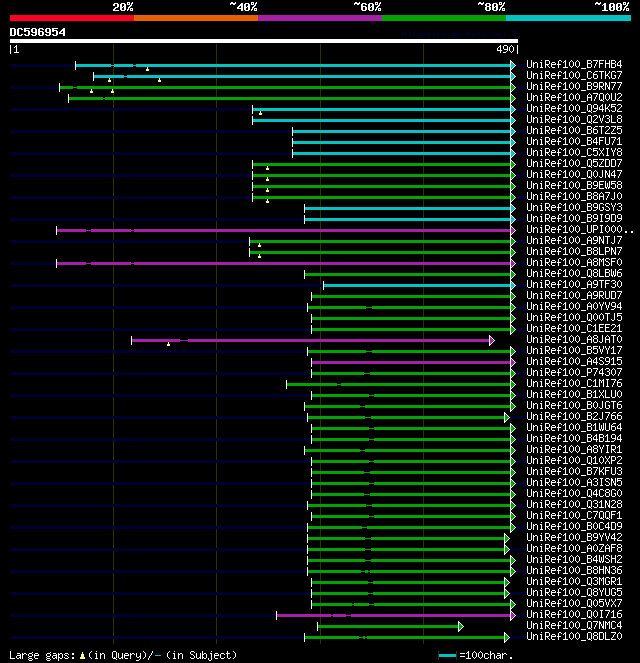Image resolution: width=640 pixels, height=663 pixels.
Task: Select the UniRef100_Q8YUG5 label
Action: click(x=574, y=592)
